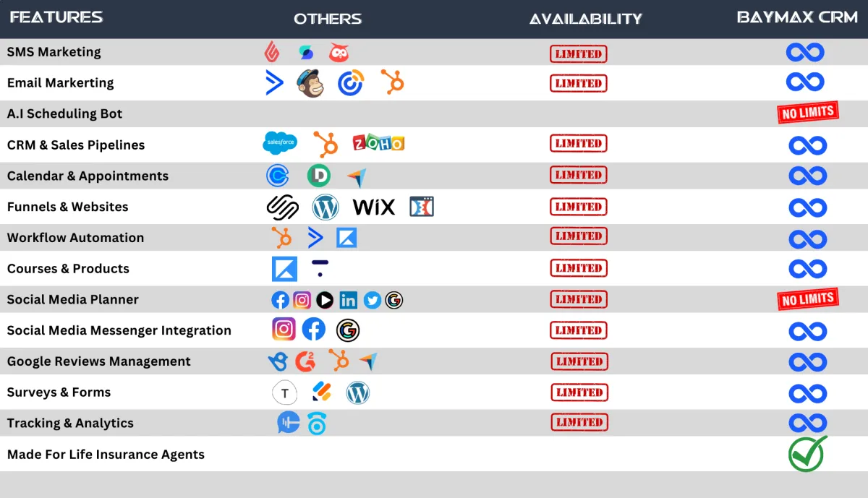Click the Google Reviews Management label

point(99,361)
